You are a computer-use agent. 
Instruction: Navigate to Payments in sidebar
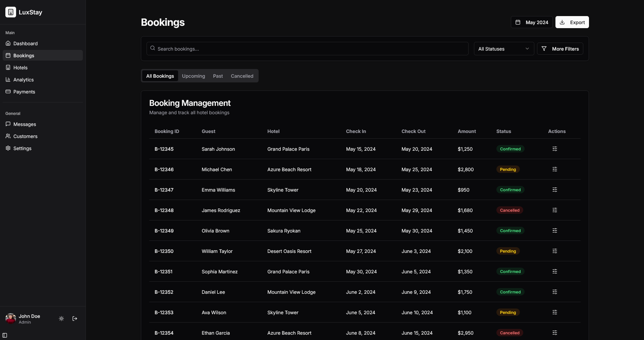point(43,91)
